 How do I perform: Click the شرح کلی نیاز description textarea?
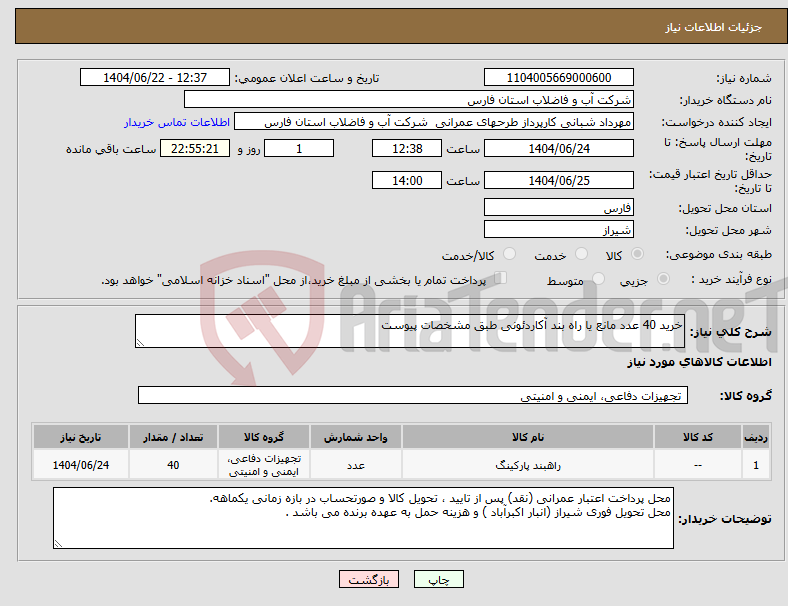[x=410, y=331]
